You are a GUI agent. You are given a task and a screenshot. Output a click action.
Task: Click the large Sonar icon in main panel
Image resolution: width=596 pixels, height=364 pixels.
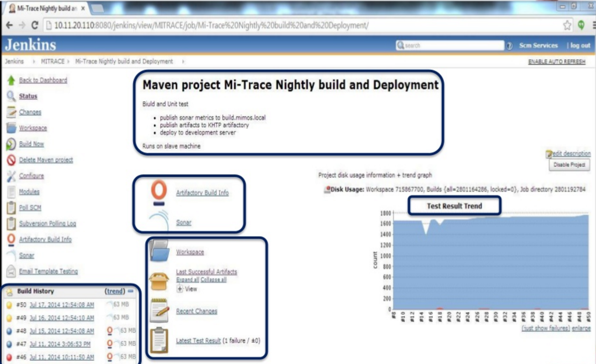159,220
